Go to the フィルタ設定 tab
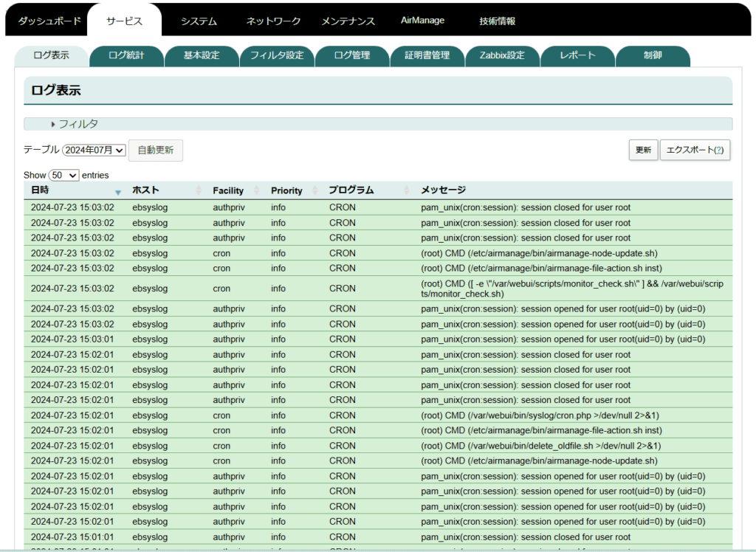Image resolution: width=756 pixels, height=552 pixels. click(x=277, y=55)
